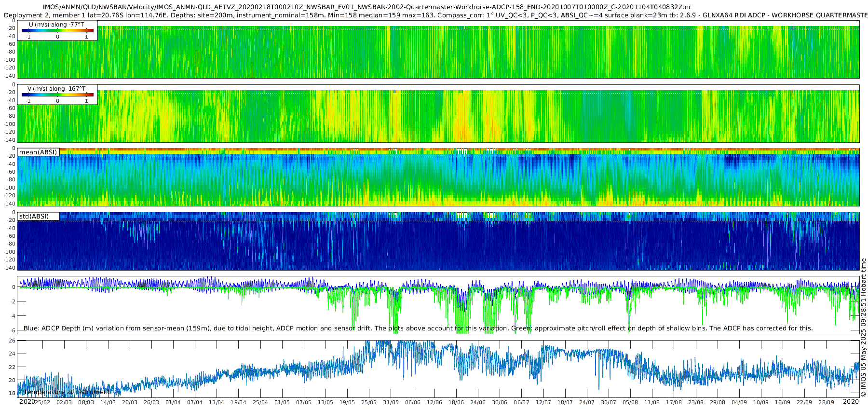The image size is (868, 410).
Task: Click the 20/03 date tick label
Action: point(129,402)
